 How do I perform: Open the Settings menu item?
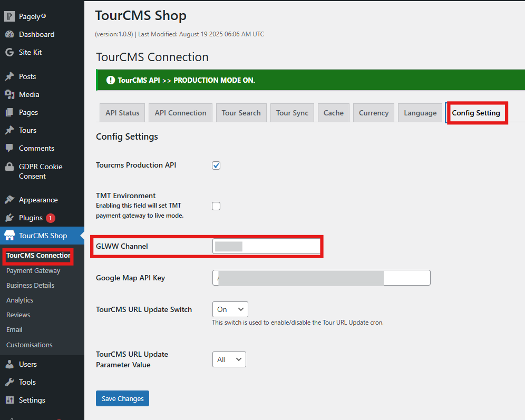coord(32,400)
